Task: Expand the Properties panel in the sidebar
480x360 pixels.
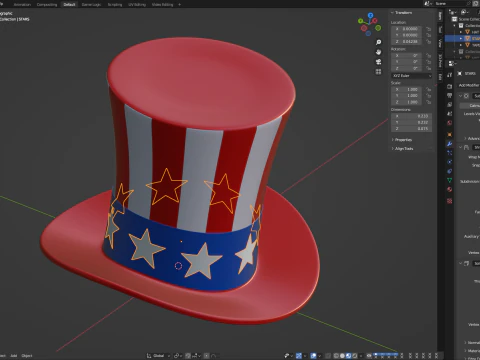Action: (402, 140)
